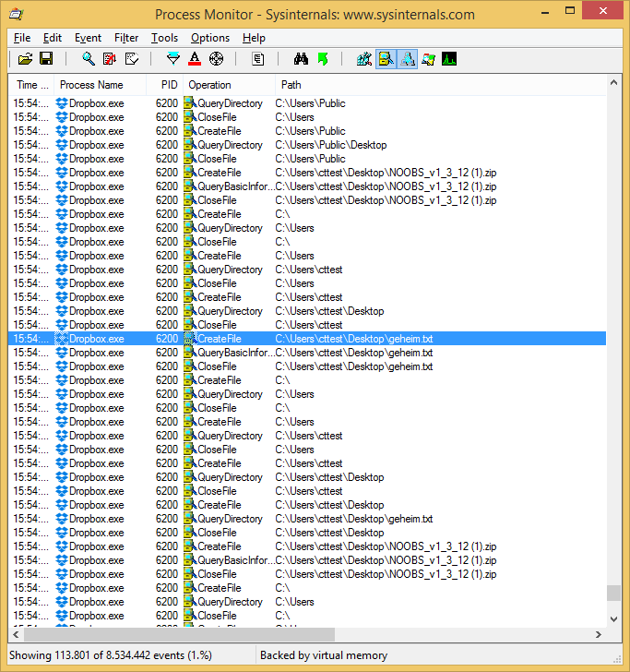Click Dropbox icon in CreateFile C:\Users\Public row
The image size is (630, 672).
click(62, 131)
